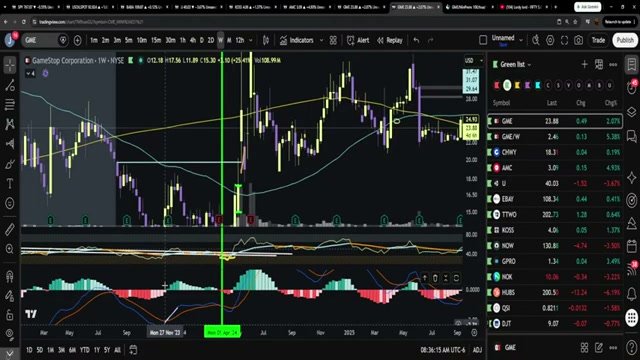Open the watchlist more options menu
The width and height of the screenshot is (640, 360).
613,64
